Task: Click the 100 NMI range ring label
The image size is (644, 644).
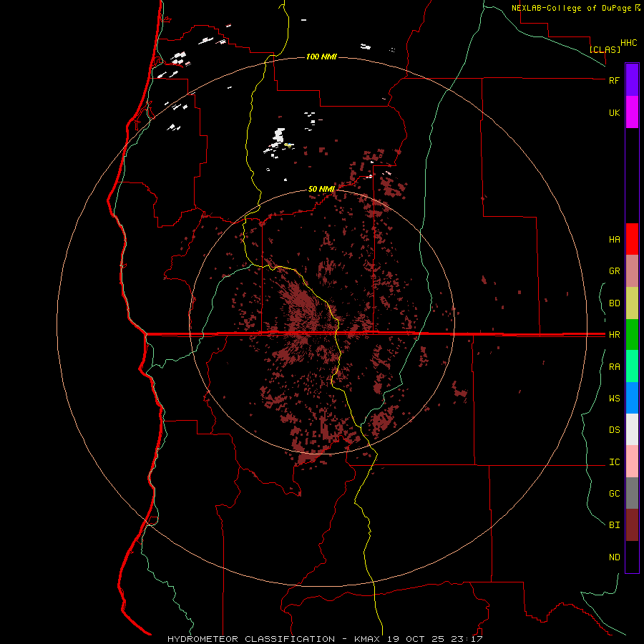Action: [x=321, y=57]
